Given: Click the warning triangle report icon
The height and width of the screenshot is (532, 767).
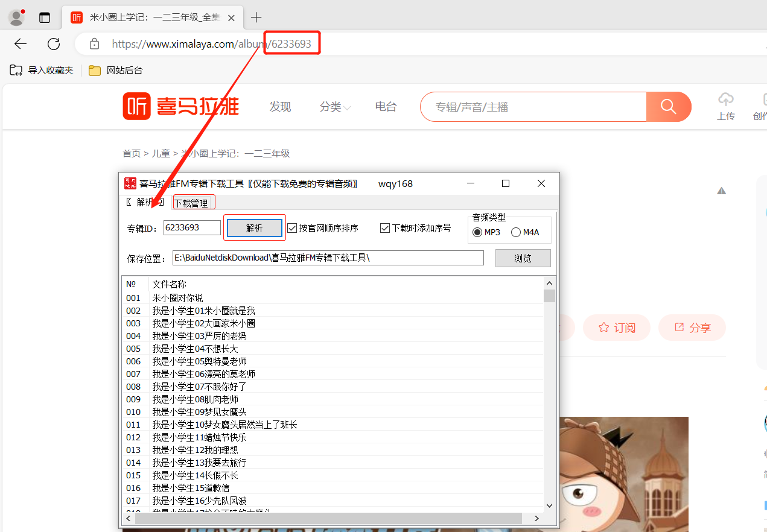Looking at the screenshot, I should pyautogui.click(x=722, y=191).
